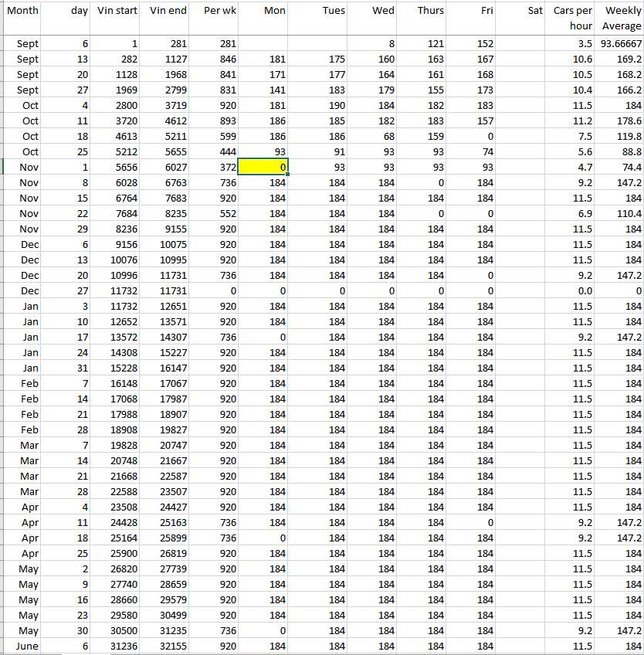The height and width of the screenshot is (655, 644).
Task: Click the Wed cell with value 68
Action: tap(371, 137)
